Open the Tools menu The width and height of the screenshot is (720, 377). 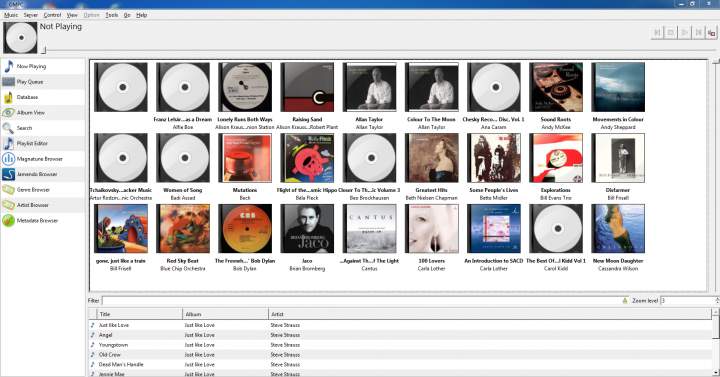tap(112, 15)
